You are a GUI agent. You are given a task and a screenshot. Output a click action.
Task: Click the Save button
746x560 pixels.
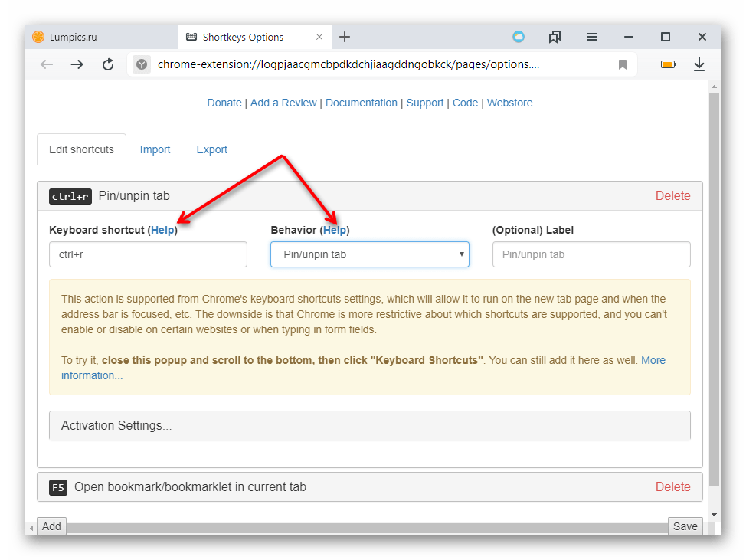(685, 526)
